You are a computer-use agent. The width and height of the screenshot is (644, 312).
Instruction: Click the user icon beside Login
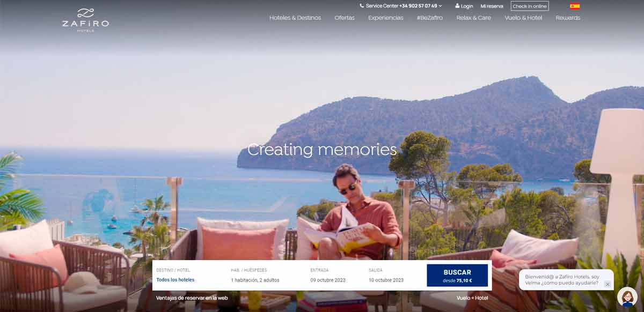point(457,6)
